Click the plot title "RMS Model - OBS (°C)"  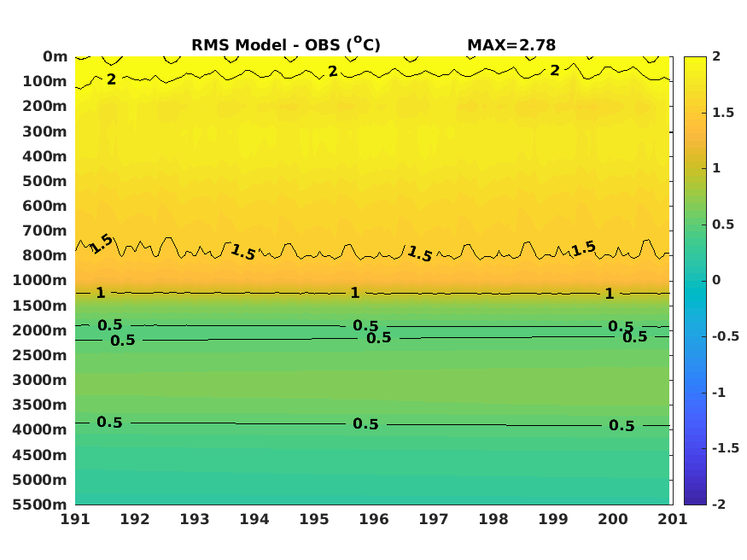[286, 44]
